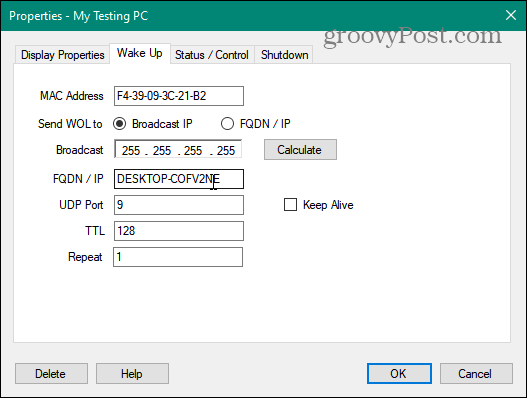Enable the Keep Alive checkbox
This screenshot has width=527, height=398.
point(290,205)
